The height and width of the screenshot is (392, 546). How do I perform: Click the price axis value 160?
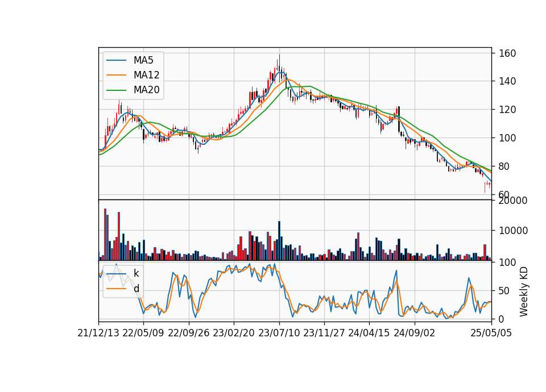508,53
